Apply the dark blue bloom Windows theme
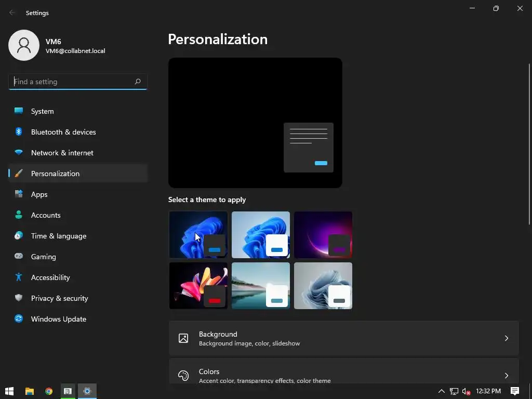This screenshot has height=399, width=532. tap(198, 235)
